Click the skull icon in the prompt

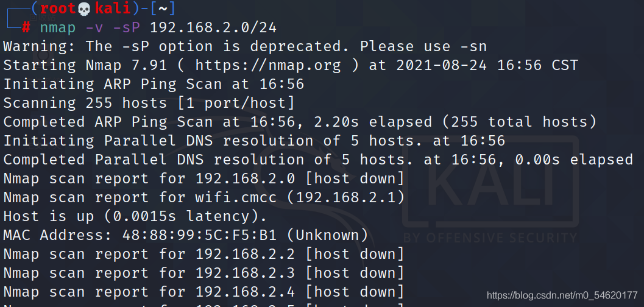(x=84, y=9)
